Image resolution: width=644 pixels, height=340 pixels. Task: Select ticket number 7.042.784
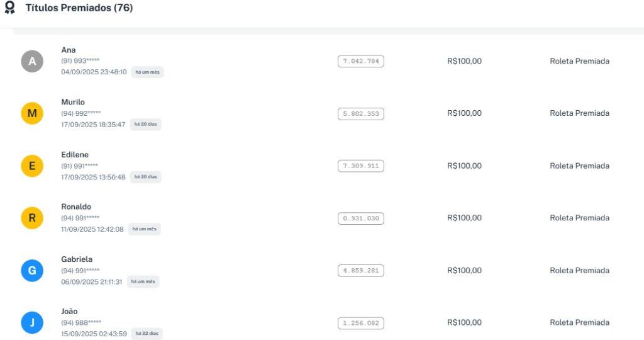[x=360, y=61]
